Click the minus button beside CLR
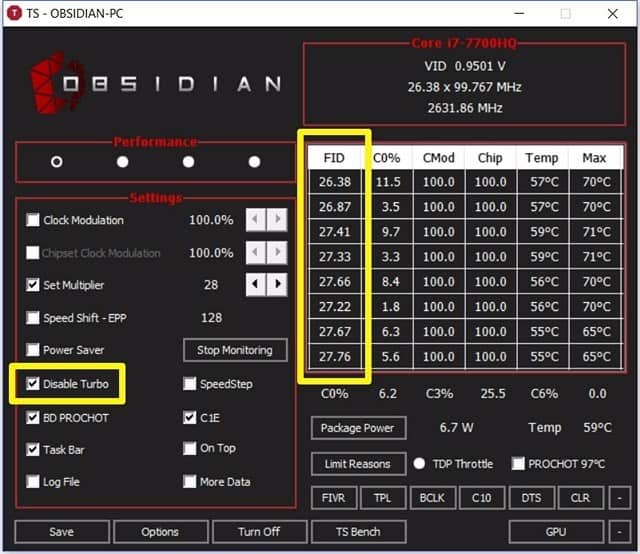This screenshot has width=640, height=554. (620, 498)
